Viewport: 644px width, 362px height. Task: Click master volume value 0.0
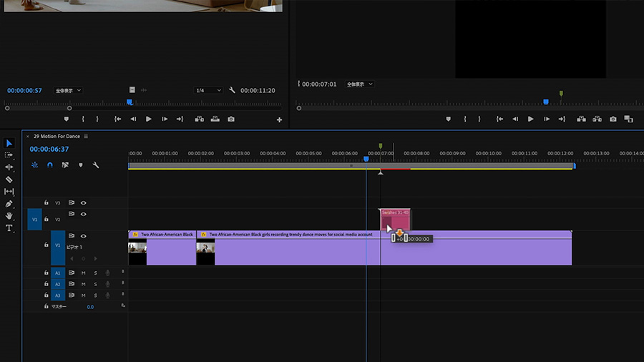tap(90, 307)
